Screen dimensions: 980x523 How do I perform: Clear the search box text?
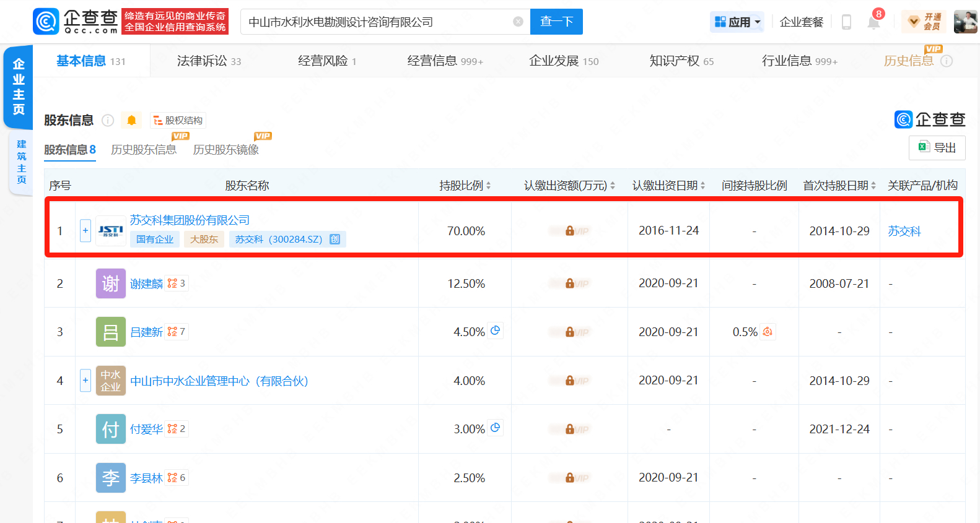(518, 22)
